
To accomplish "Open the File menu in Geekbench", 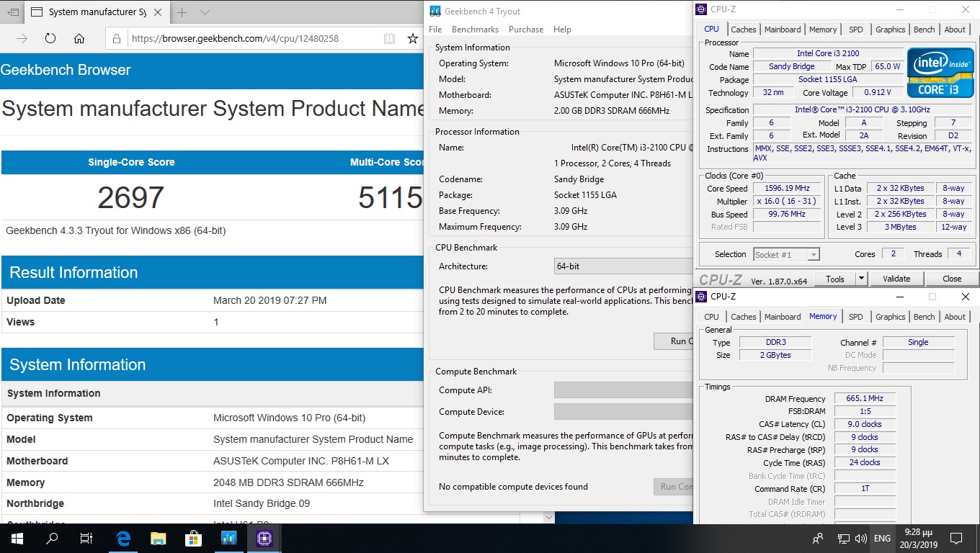I will (x=435, y=30).
